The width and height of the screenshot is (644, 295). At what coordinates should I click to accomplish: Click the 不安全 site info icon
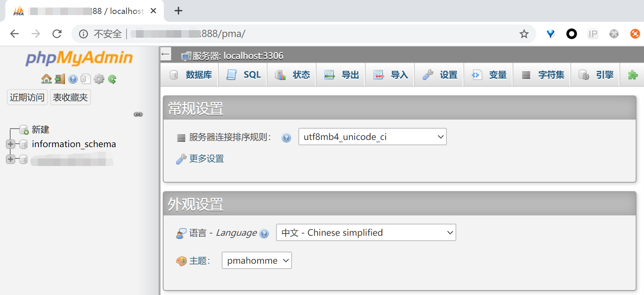point(83,34)
